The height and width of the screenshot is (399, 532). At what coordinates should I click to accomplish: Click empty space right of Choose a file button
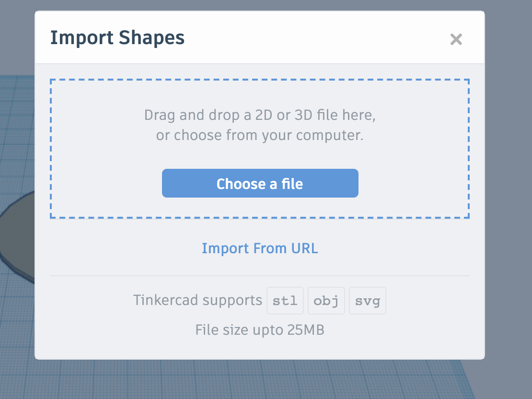click(412, 183)
